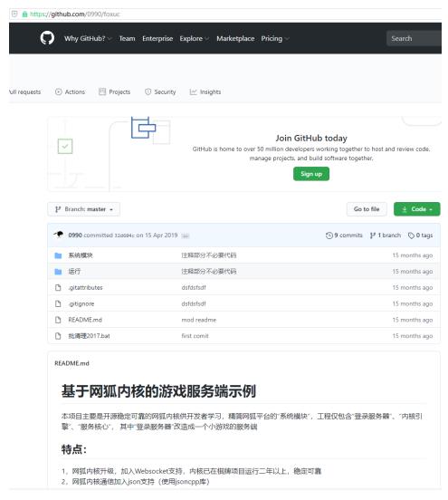Click the history clock icon by commits
The width and height of the screenshot is (448, 500).
point(329,236)
